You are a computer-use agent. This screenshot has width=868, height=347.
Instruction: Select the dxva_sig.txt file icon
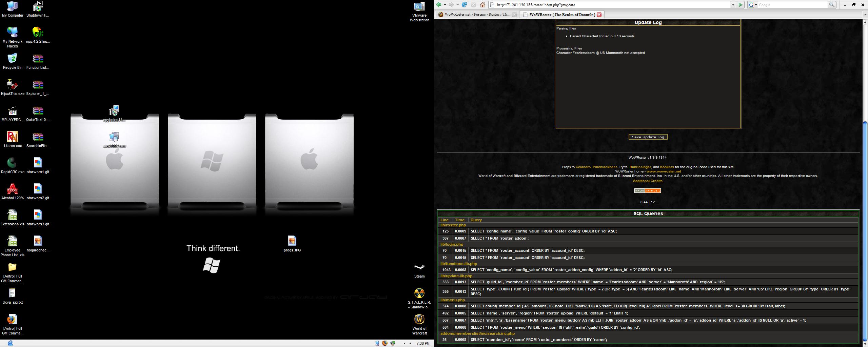tap(13, 296)
